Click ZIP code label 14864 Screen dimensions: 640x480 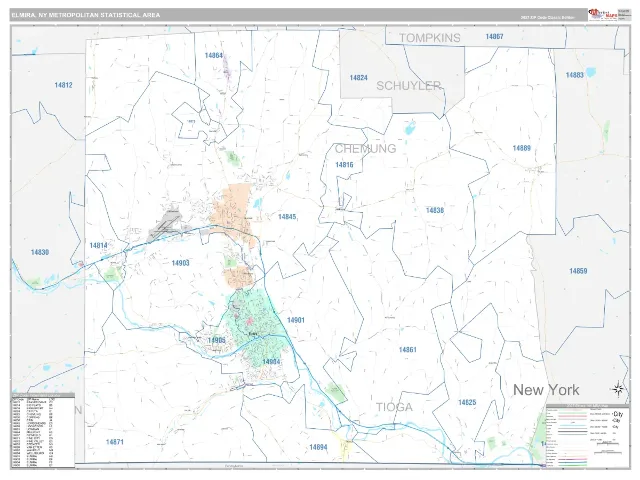[x=214, y=56]
